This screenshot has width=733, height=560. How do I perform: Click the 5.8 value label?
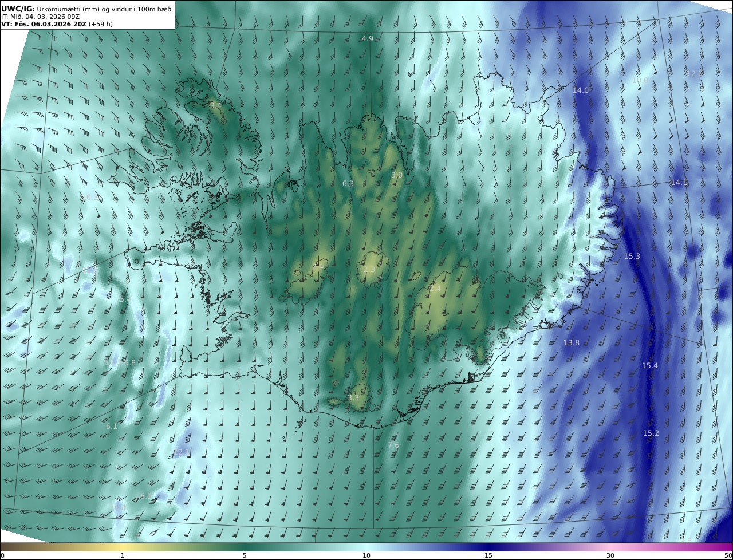(x=130, y=362)
